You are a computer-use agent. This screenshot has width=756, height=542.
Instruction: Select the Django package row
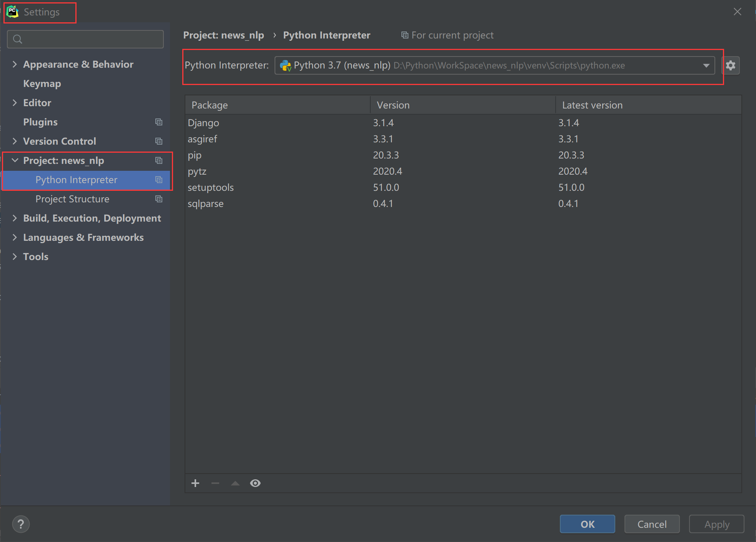click(x=203, y=123)
